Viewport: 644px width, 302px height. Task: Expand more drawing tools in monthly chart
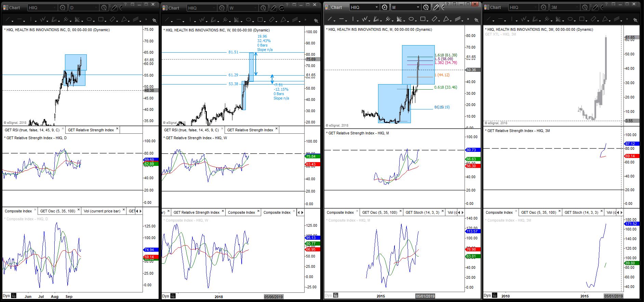(x=468, y=19)
